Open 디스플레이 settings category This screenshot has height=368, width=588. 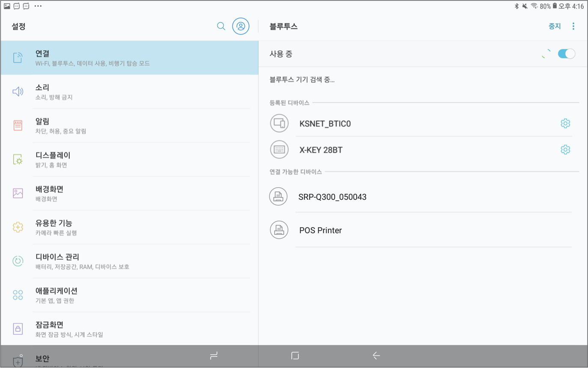129,160
